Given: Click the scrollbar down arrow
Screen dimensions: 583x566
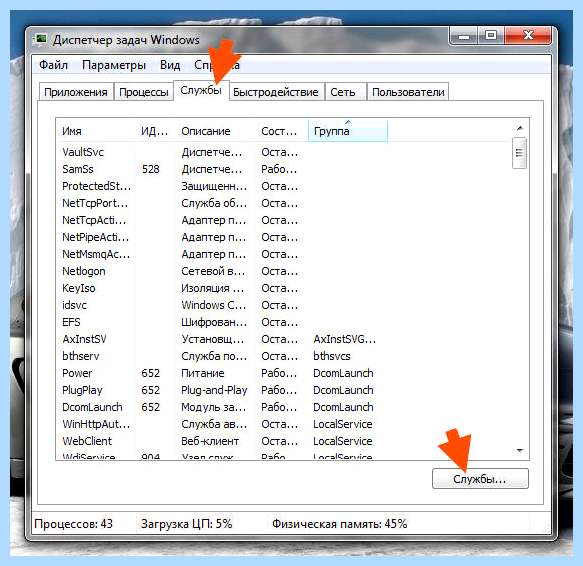Looking at the screenshot, I should pos(520,451).
